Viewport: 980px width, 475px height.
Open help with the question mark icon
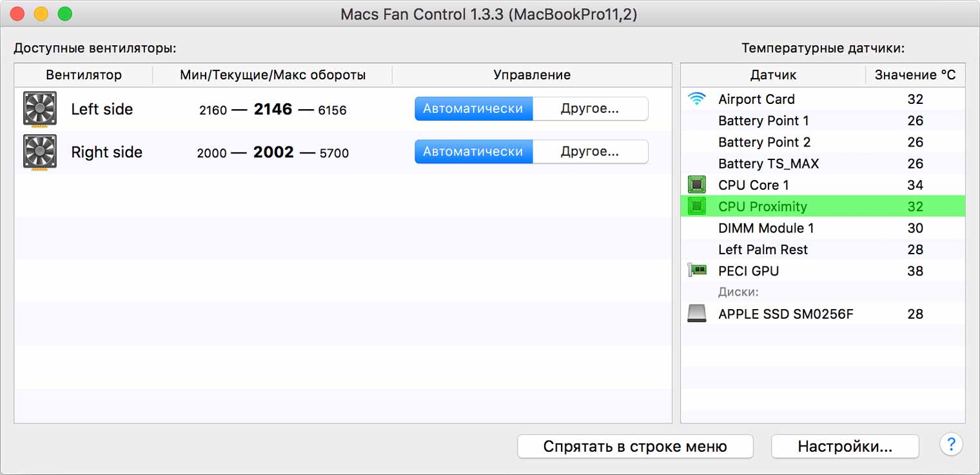[951, 445]
